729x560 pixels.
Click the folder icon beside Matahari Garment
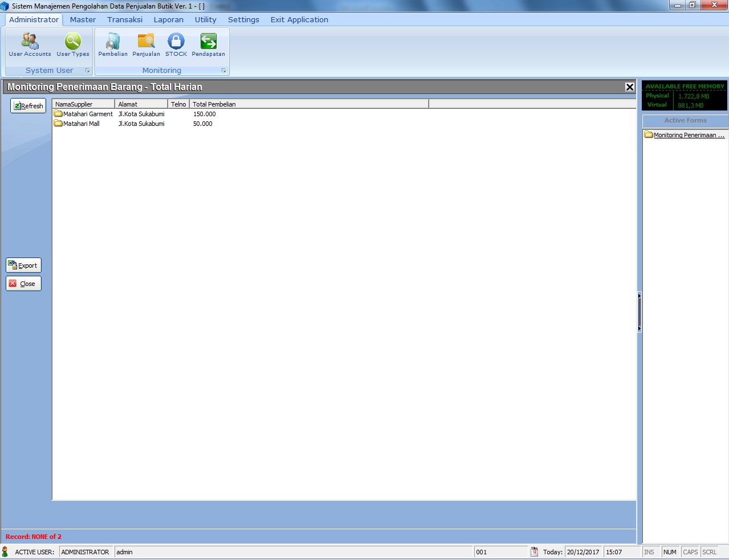point(58,114)
